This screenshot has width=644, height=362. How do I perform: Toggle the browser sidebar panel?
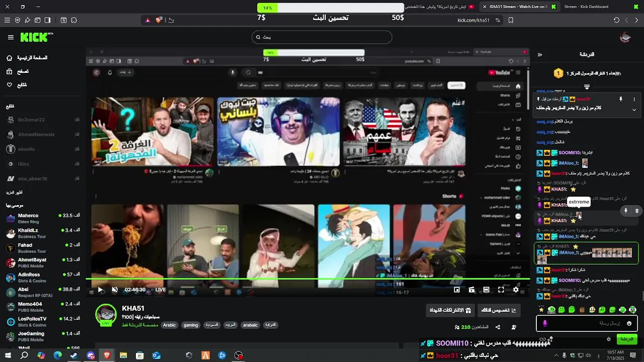[x=47, y=20]
